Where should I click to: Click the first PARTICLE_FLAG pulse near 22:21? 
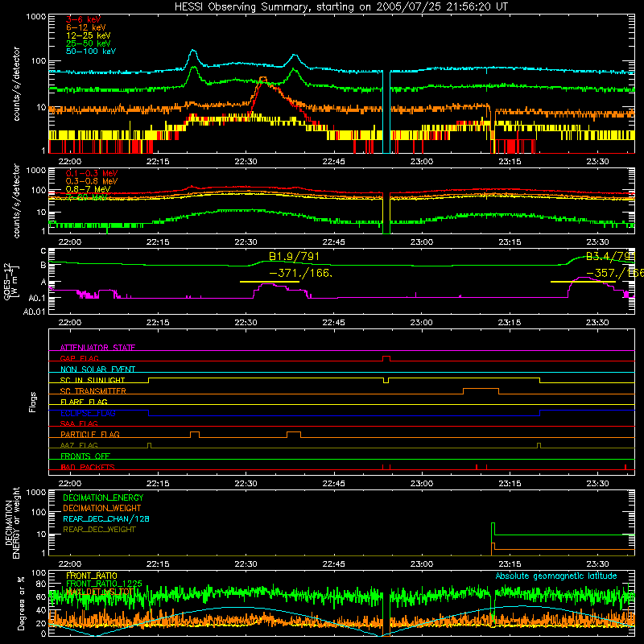click(195, 435)
